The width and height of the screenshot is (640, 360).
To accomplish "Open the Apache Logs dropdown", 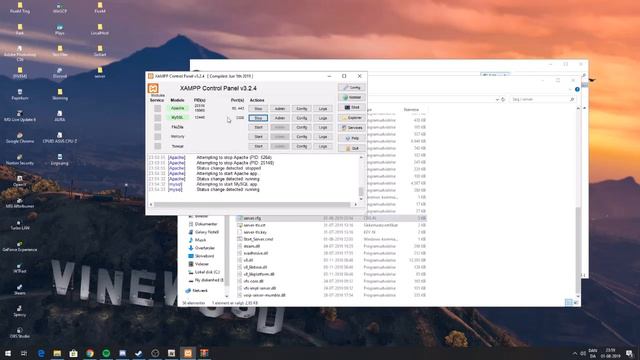I will point(323,109).
